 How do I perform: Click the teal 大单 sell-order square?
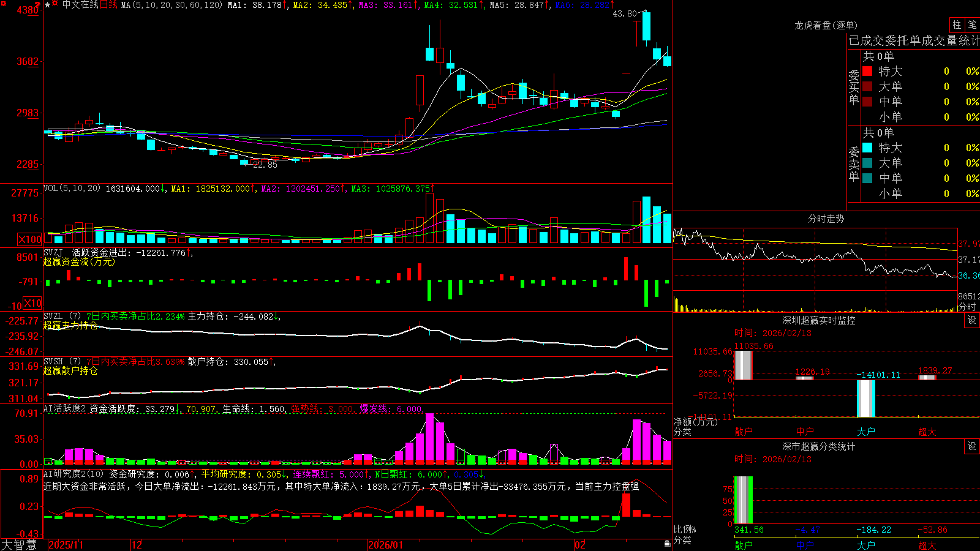(x=867, y=163)
